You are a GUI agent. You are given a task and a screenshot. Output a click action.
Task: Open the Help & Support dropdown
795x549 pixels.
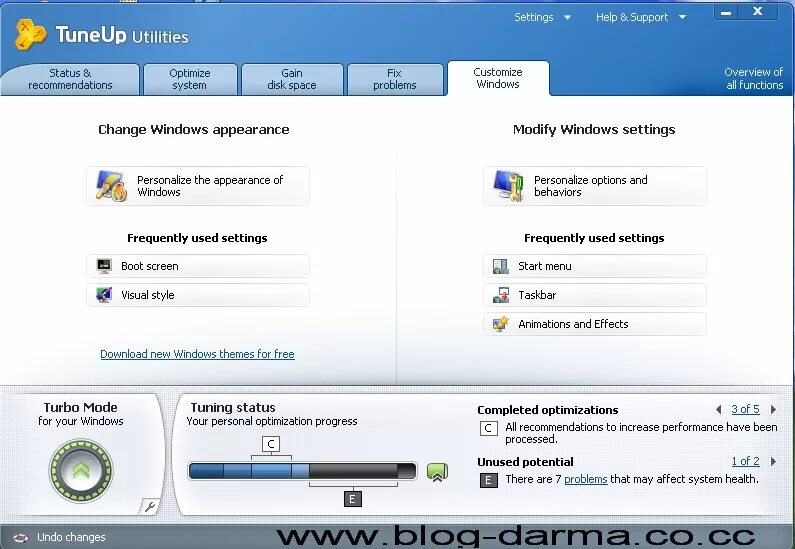point(641,17)
